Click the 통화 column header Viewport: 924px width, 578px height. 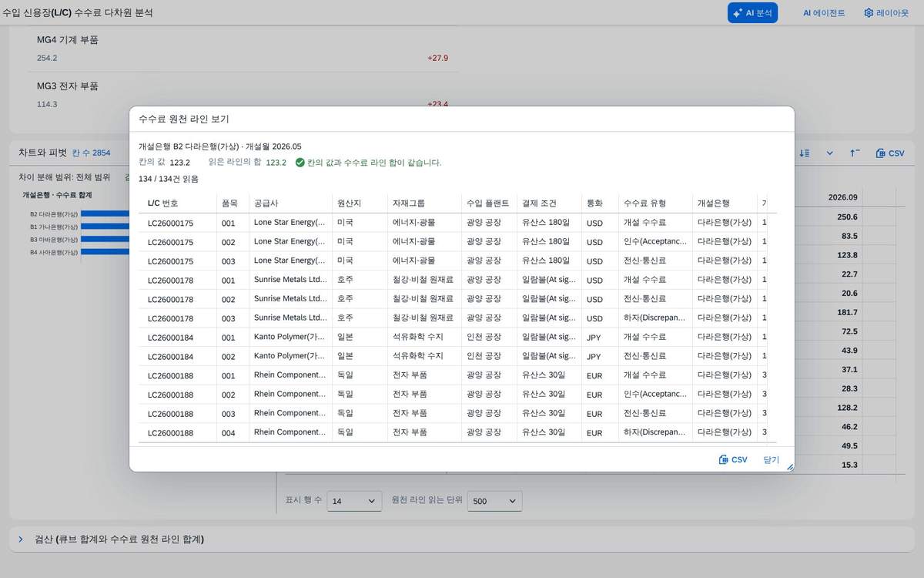600,203
